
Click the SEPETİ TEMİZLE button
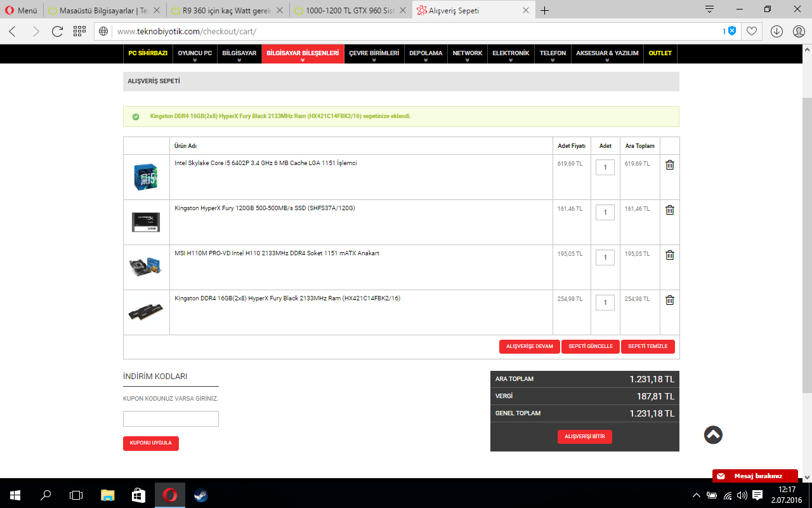pyautogui.click(x=648, y=347)
